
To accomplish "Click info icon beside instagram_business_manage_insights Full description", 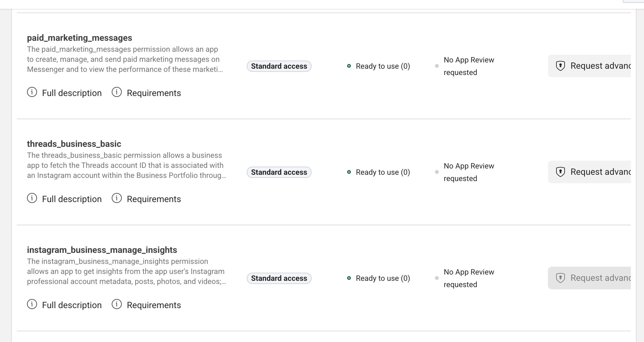I will (x=32, y=304).
